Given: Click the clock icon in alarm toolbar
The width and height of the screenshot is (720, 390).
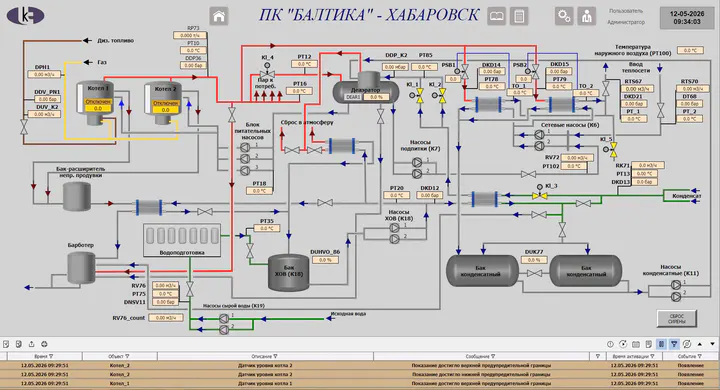Looking at the screenshot, I should coord(610,344).
